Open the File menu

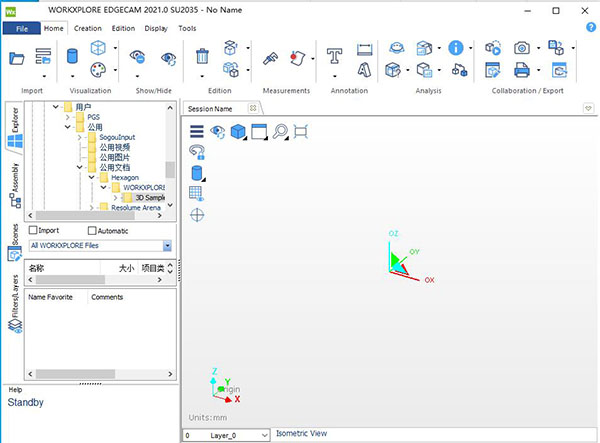click(22, 28)
